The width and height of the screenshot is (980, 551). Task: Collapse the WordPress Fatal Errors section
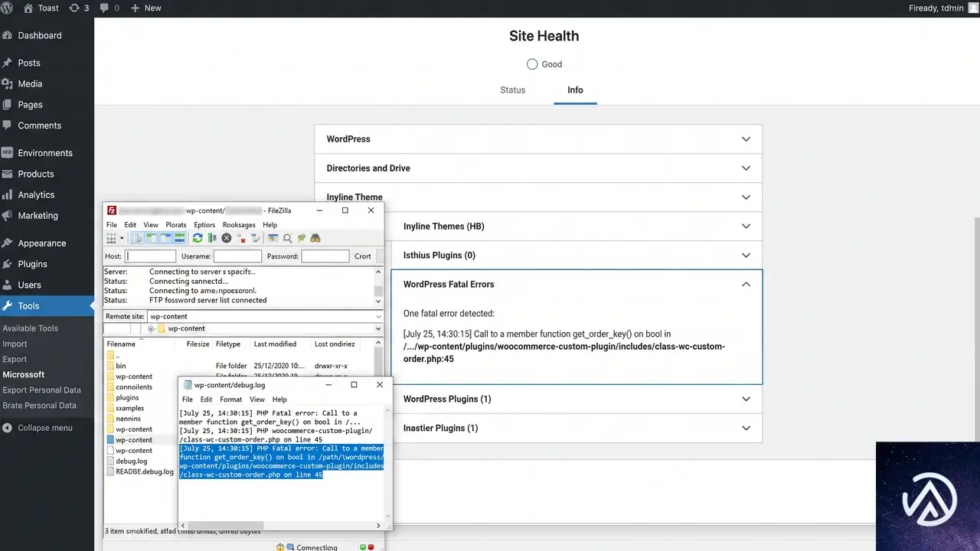tap(577, 285)
